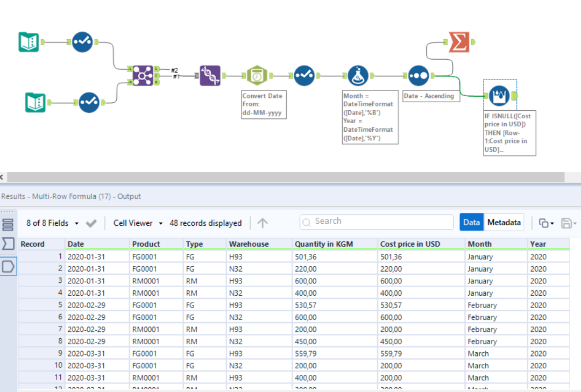Click Product cell RM0001 in record 3
The image size is (581, 392).
[156, 281]
